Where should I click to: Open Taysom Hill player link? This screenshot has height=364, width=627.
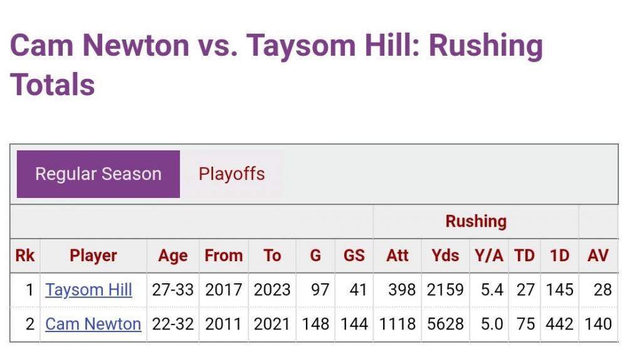88,290
